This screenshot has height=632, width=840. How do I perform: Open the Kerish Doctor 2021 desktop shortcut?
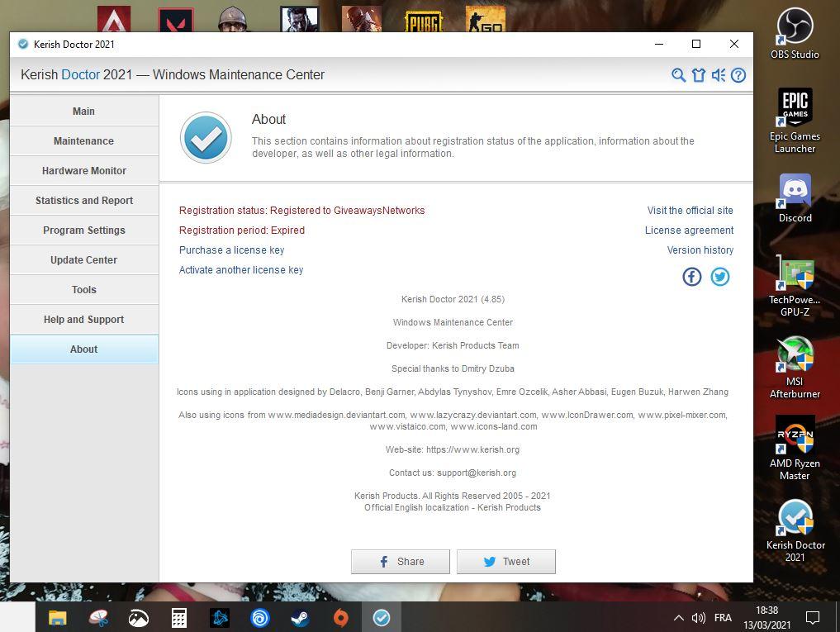(795, 530)
